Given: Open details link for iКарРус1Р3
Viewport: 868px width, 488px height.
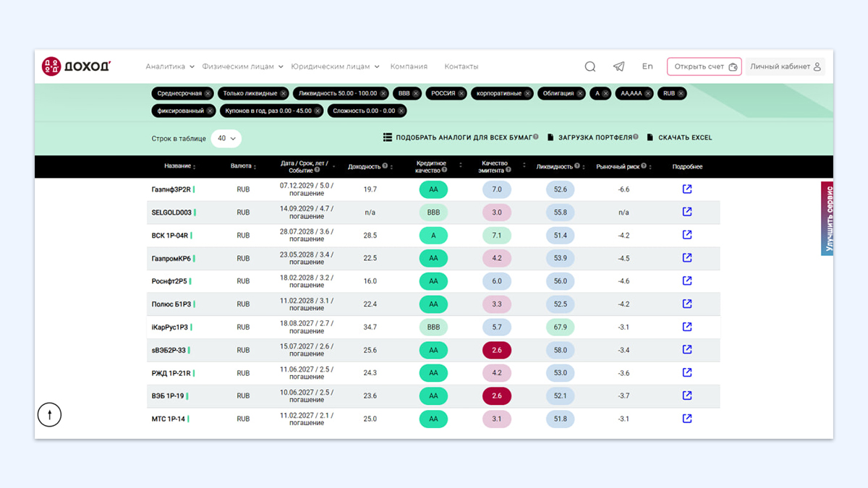Looking at the screenshot, I should pyautogui.click(x=687, y=327).
